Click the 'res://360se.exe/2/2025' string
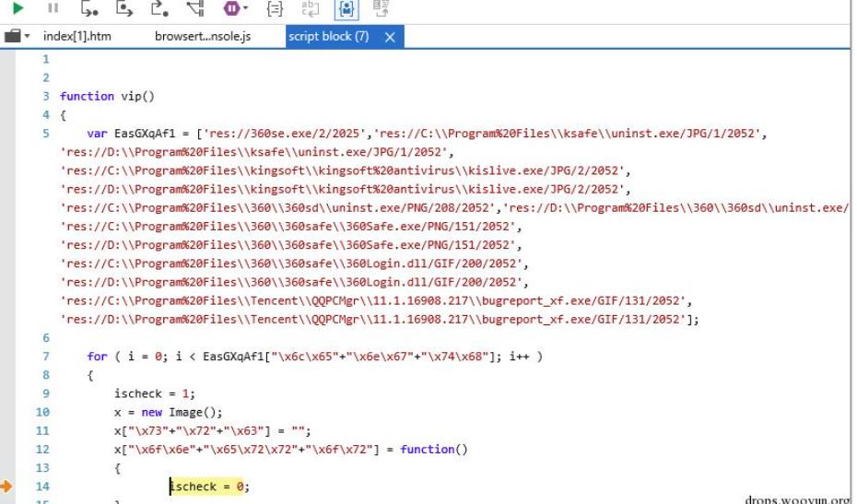The image size is (857, 504). point(285,134)
